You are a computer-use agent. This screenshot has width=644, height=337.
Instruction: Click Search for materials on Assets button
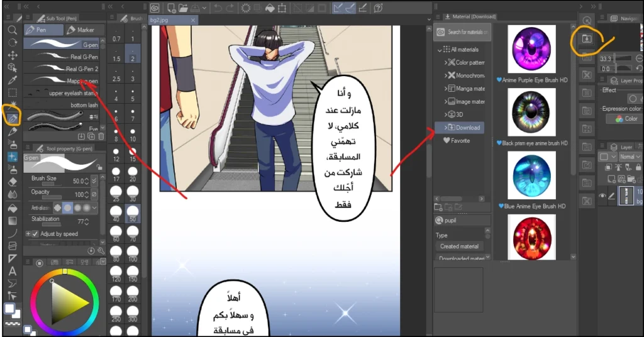(462, 32)
